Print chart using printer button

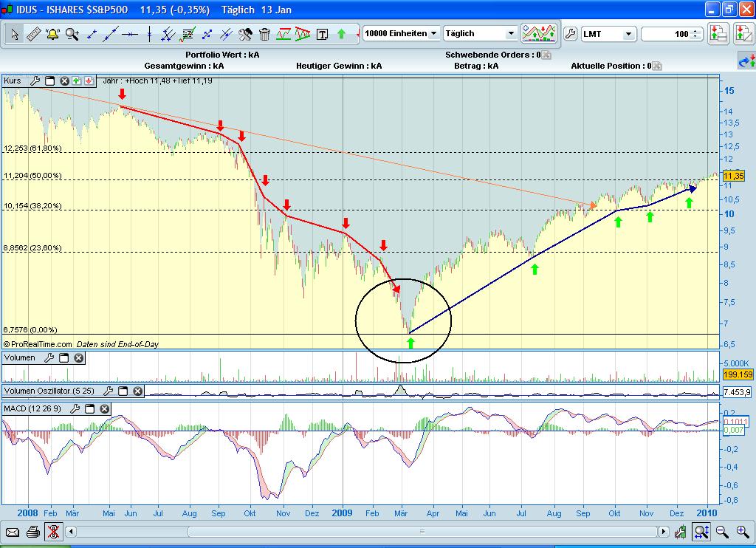click(x=32, y=531)
